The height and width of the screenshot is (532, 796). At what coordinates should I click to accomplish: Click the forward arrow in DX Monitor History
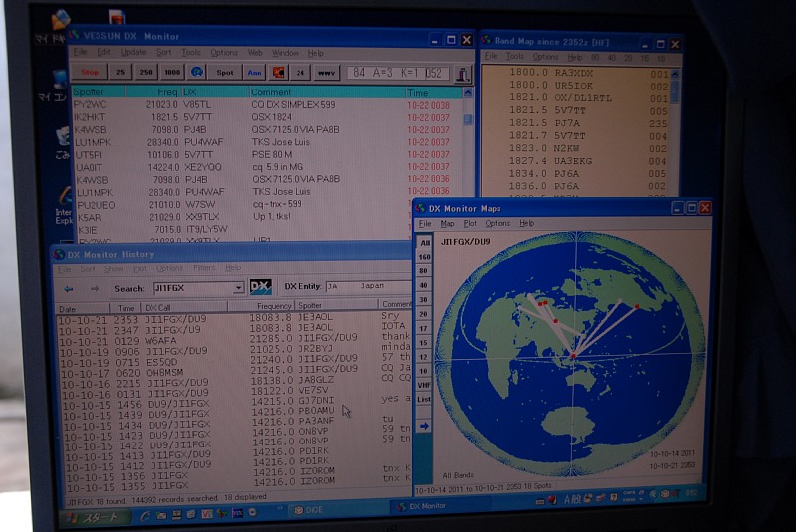click(x=94, y=289)
